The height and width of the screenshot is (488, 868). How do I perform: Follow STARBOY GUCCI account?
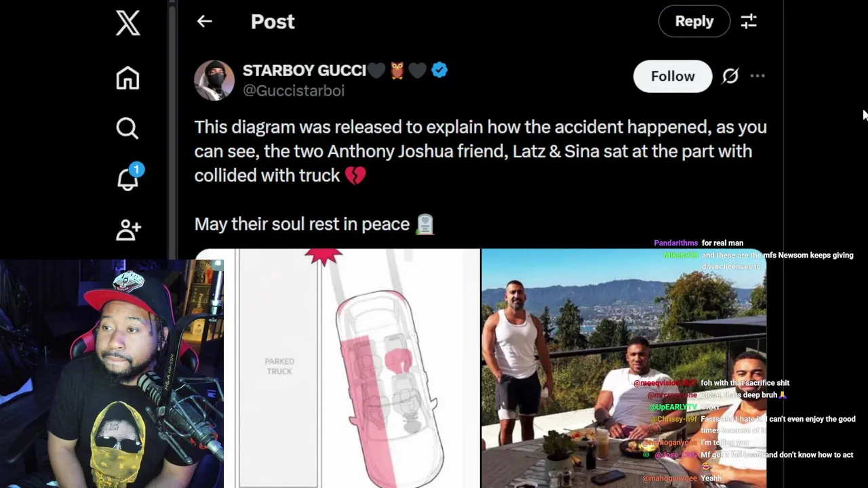click(x=673, y=76)
